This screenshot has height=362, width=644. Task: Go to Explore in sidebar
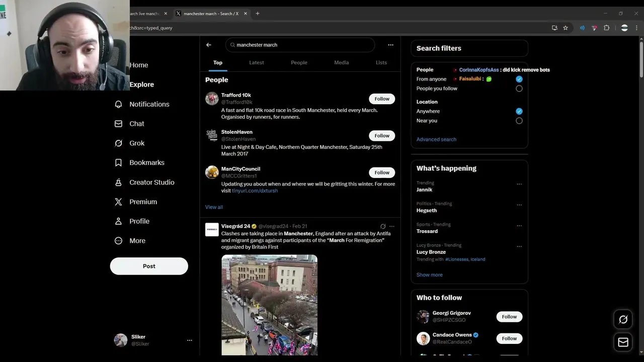141,84
